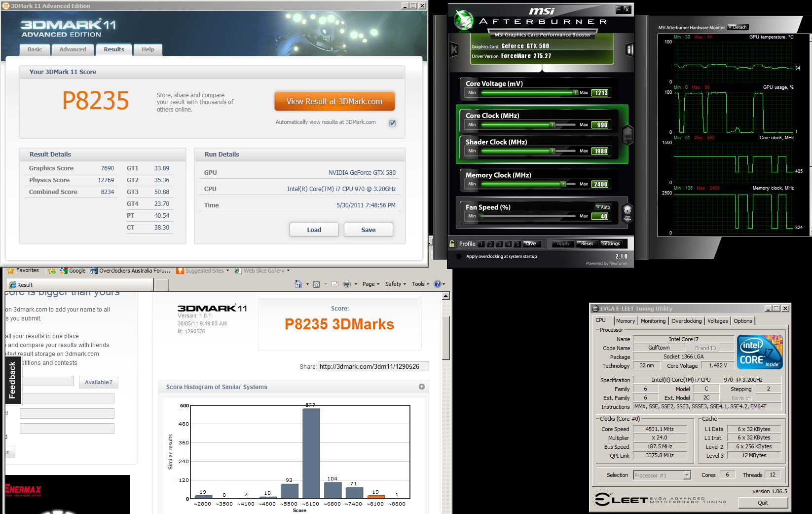Open the Print dropdown arrow
The image size is (812, 514).
355,284
